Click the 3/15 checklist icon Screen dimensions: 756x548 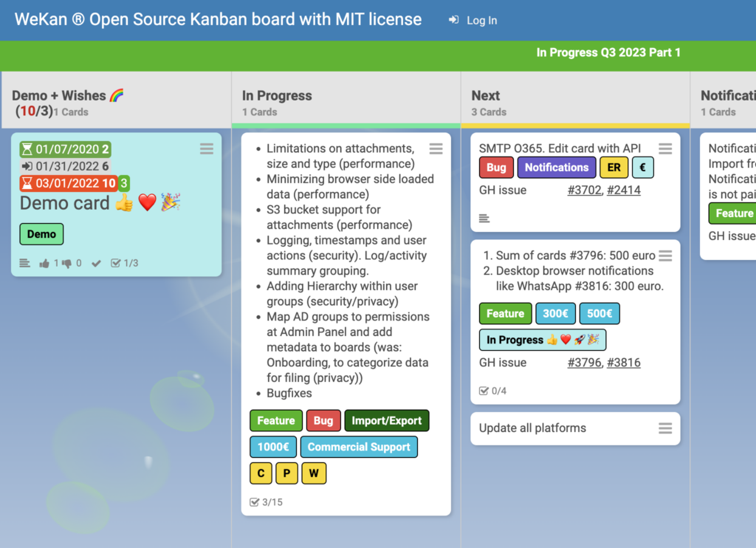click(255, 502)
